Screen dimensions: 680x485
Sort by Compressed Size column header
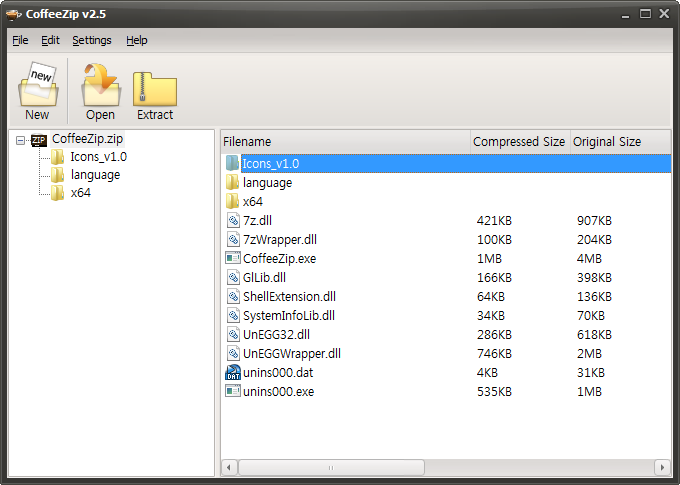point(520,142)
